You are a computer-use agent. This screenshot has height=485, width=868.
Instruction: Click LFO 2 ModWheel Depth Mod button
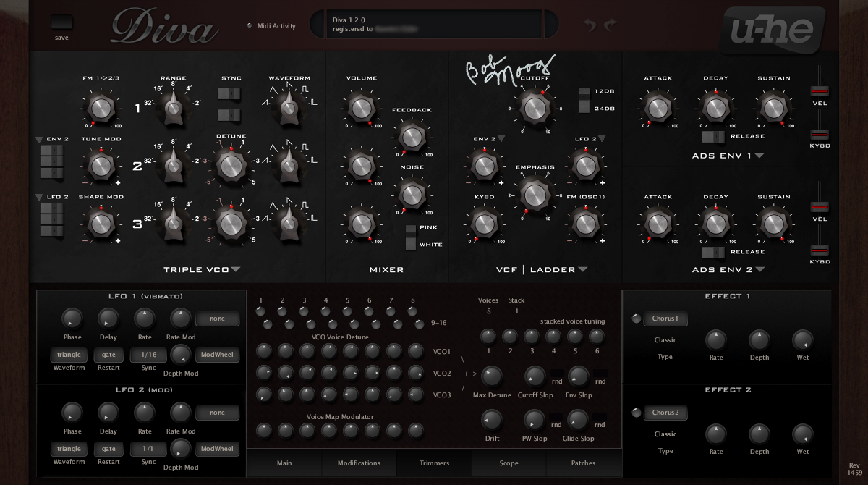coord(218,449)
